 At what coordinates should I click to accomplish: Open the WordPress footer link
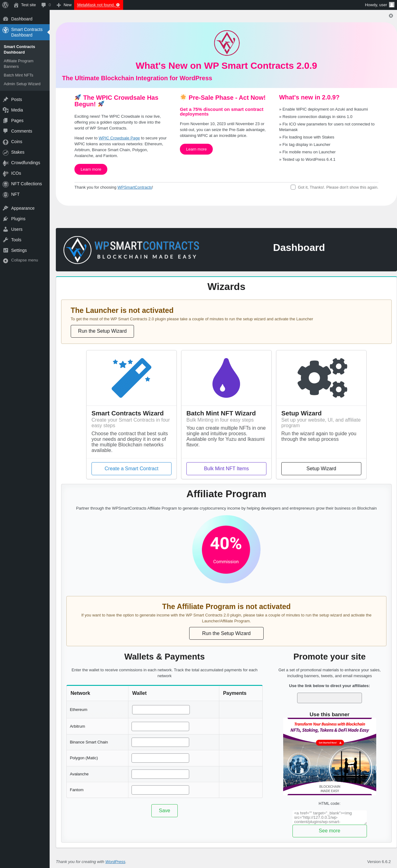115,861
